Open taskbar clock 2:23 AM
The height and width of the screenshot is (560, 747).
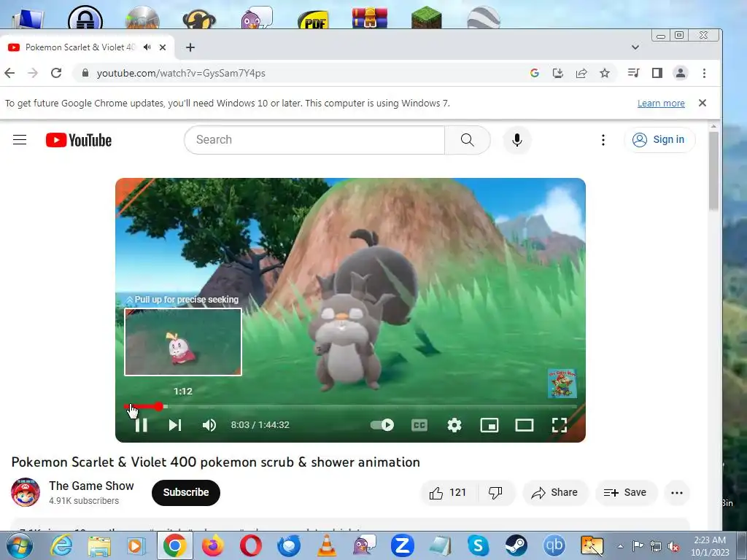pos(710,546)
